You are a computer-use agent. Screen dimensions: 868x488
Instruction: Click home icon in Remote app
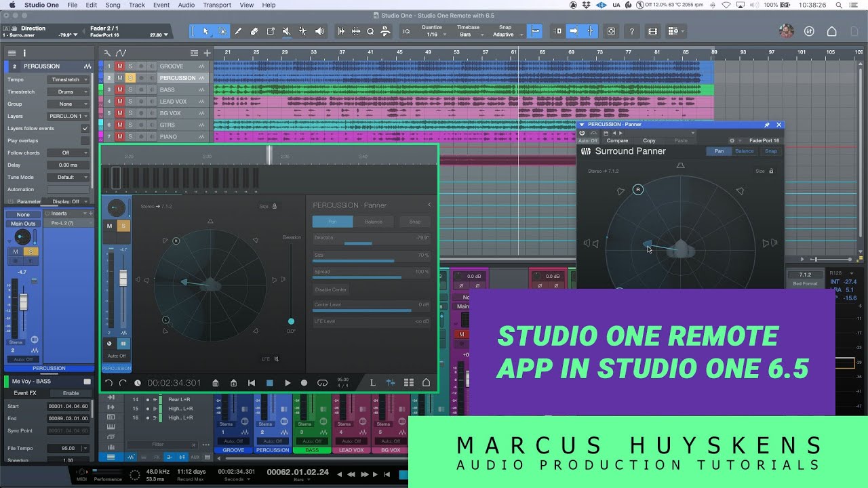tap(427, 383)
